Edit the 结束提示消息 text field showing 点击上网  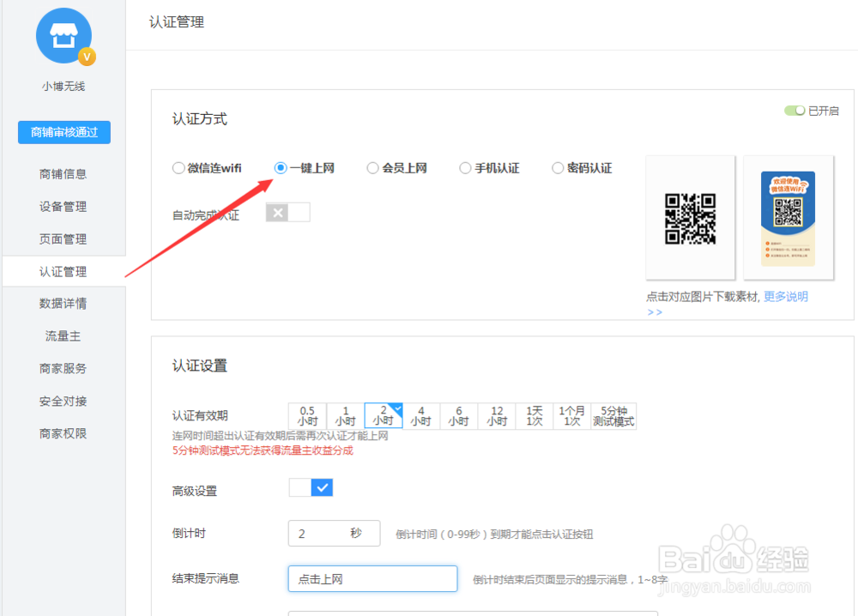[372, 578]
